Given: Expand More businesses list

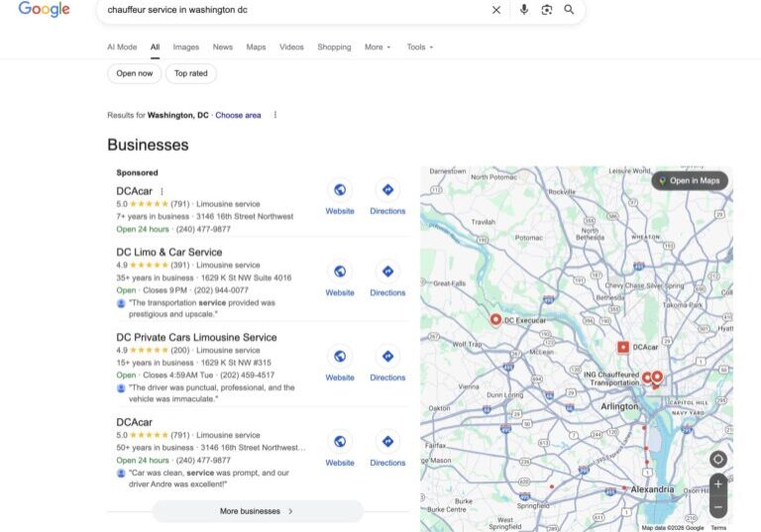Looking at the screenshot, I should point(258,511).
